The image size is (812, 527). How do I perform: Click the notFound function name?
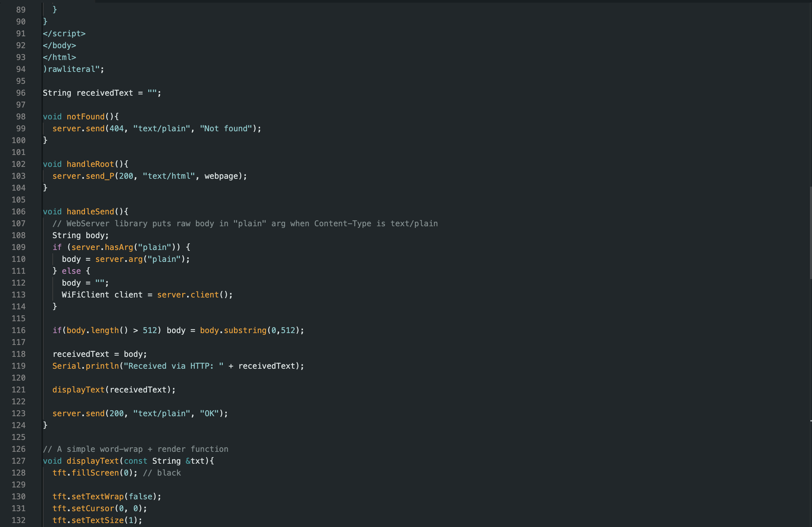coord(85,117)
